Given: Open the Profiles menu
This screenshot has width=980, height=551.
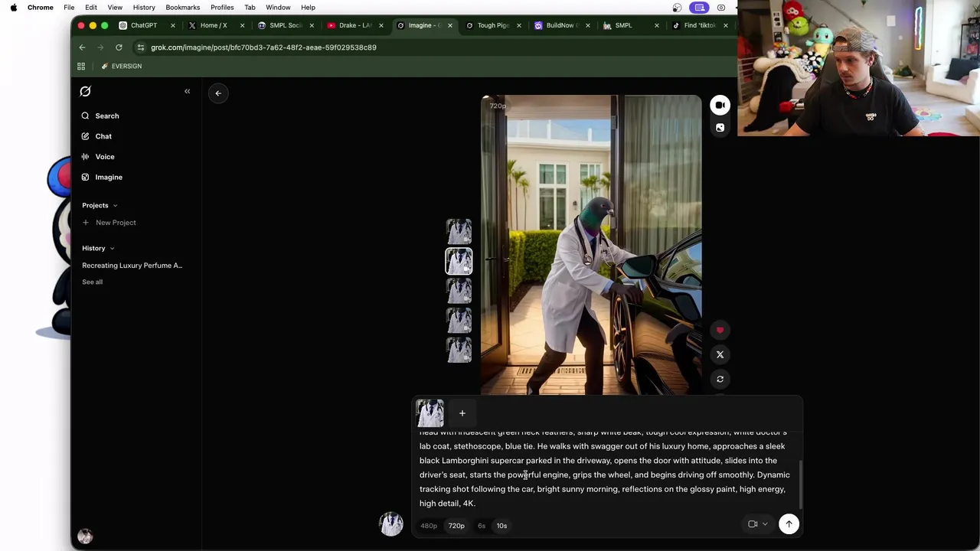Looking at the screenshot, I should pyautogui.click(x=222, y=8).
